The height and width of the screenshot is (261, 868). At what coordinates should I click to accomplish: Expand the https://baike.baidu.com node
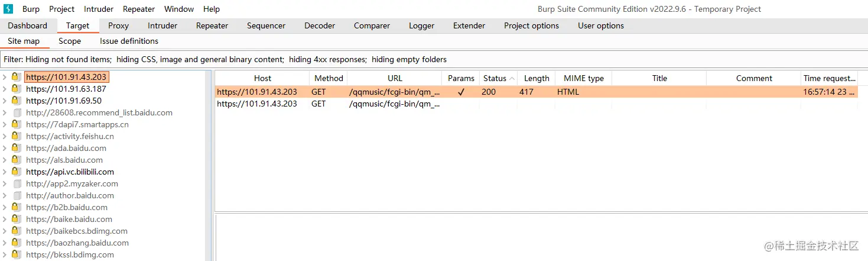pyautogui.click(x=5, y=219)
